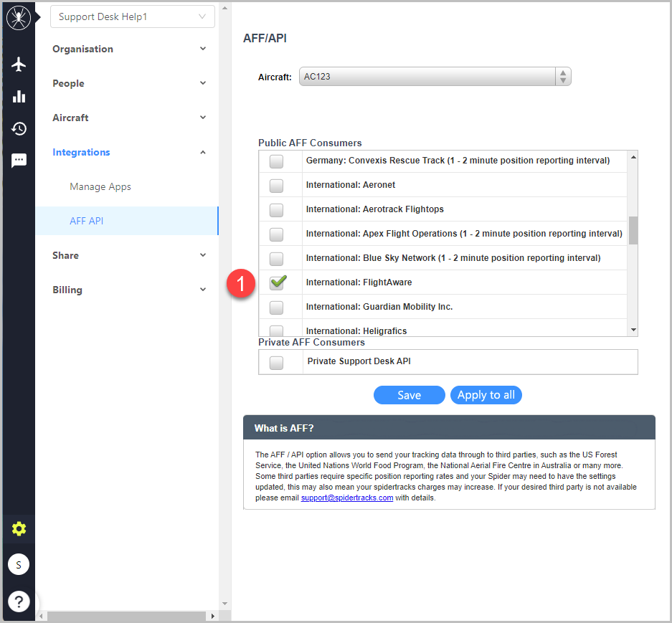Open the yellow settings gear icon
This screenshot has width=672, height=623.
[x=19, y=529]
